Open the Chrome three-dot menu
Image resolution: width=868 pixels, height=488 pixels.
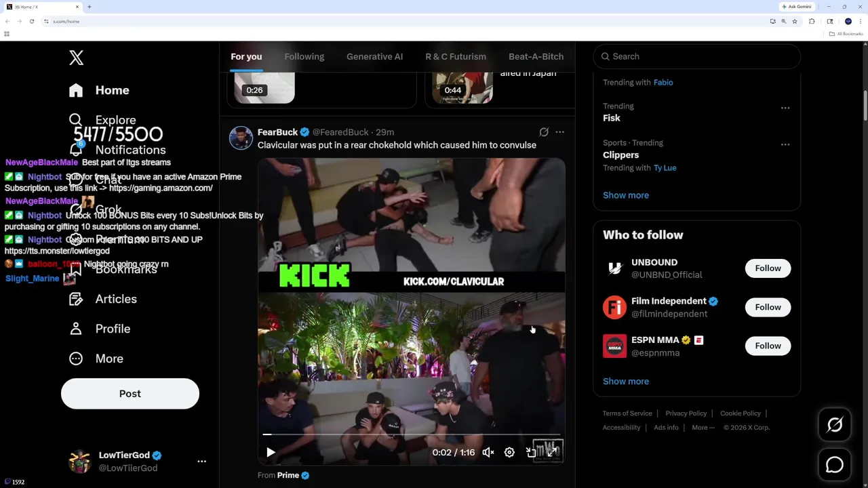(x=860, y=21)
